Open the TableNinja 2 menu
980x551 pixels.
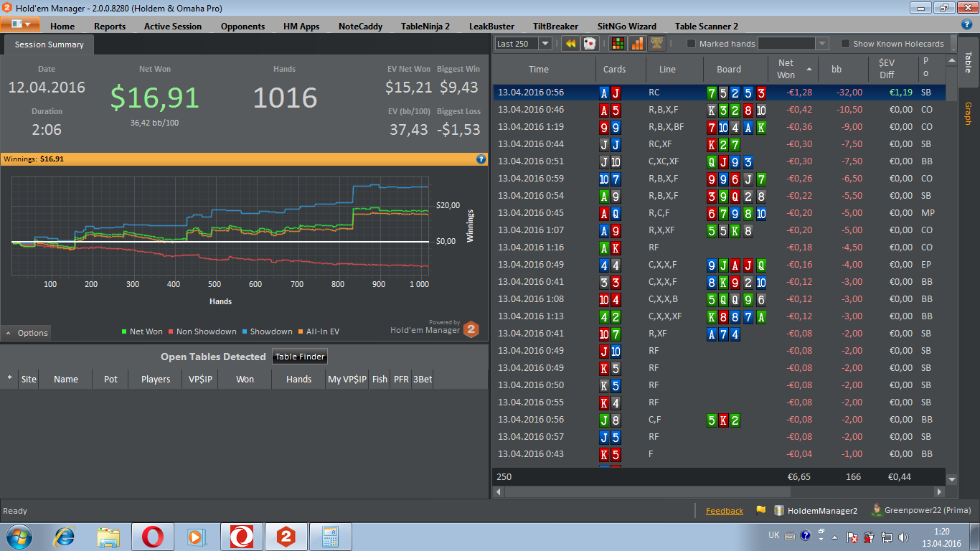pos(425,26)
